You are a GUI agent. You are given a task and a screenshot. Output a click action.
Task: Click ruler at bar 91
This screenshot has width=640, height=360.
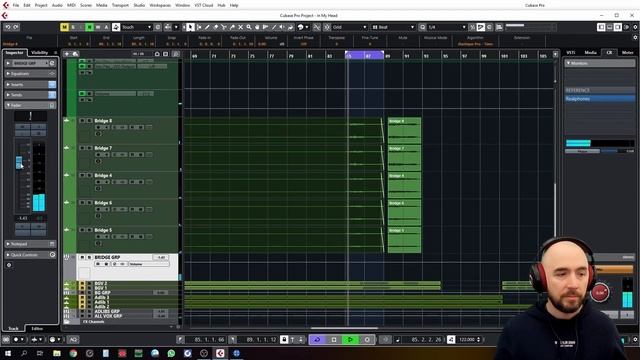407,56
